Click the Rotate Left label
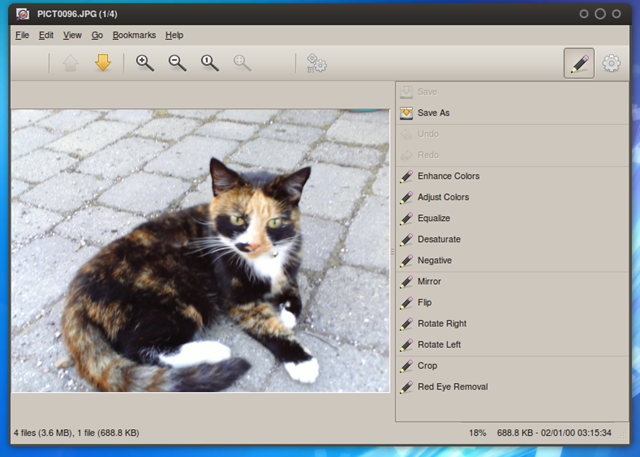The width and height of the screenshot is (640, 457). tap(439, 345)
